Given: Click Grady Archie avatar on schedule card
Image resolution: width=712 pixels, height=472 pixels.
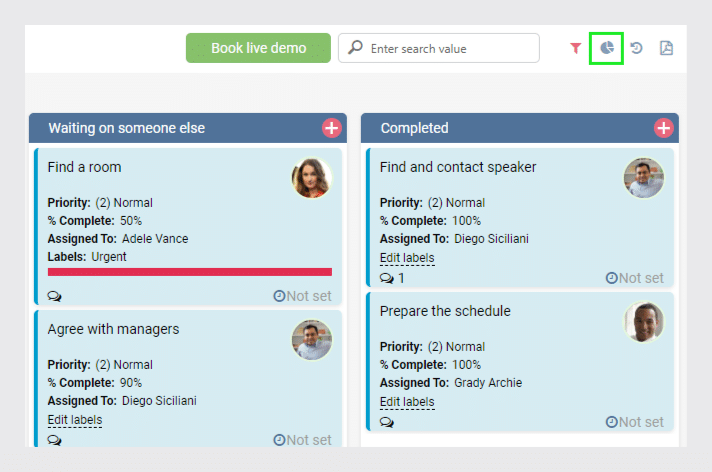Looking at the screenshot, I should (643, 322).
